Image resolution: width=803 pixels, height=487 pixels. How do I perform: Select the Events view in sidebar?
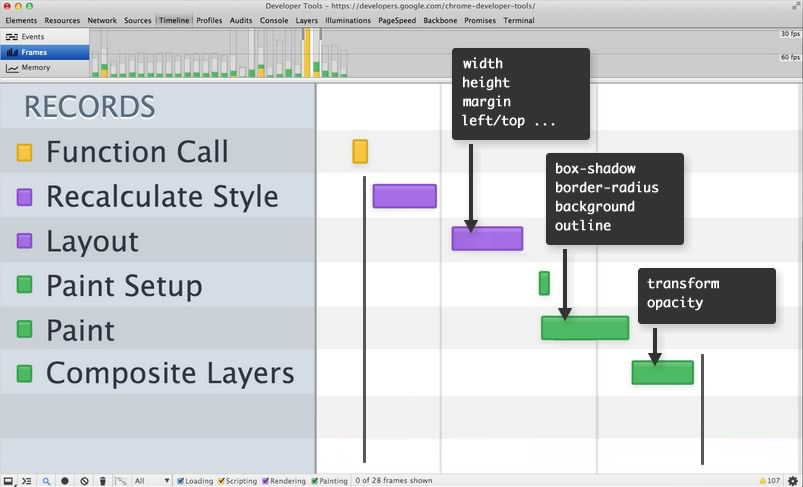click(45, 36)
